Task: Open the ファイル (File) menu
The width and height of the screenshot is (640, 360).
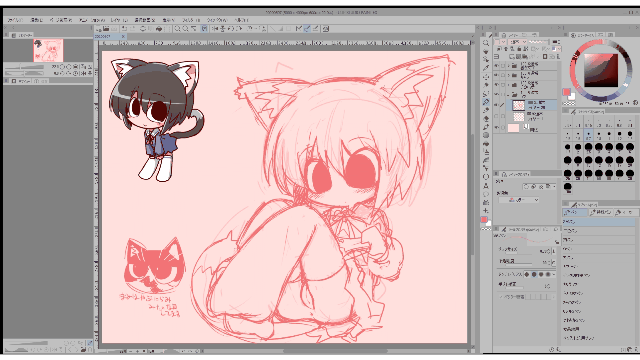Action: (x=15, y=20)
